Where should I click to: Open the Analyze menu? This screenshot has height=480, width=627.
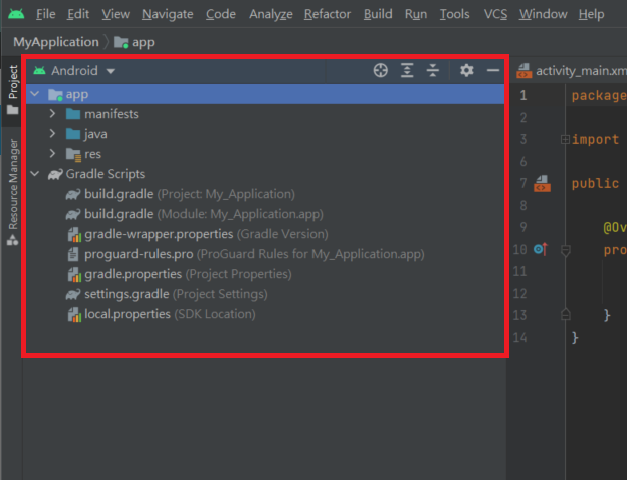click(271, 14)
